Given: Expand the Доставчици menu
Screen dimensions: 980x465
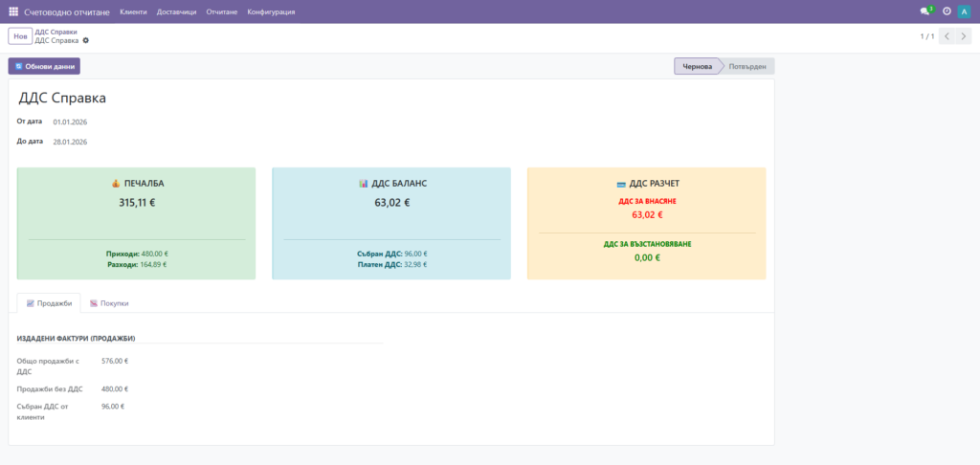Looking at the screenshot, I should coord(176,11).
